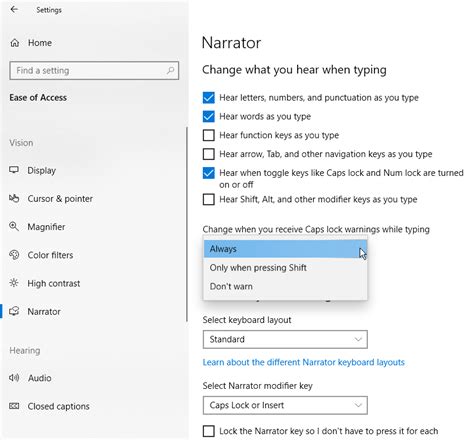
Task: Open the Caps Lock or Insert dropdown
Action: tap(285, 405)
